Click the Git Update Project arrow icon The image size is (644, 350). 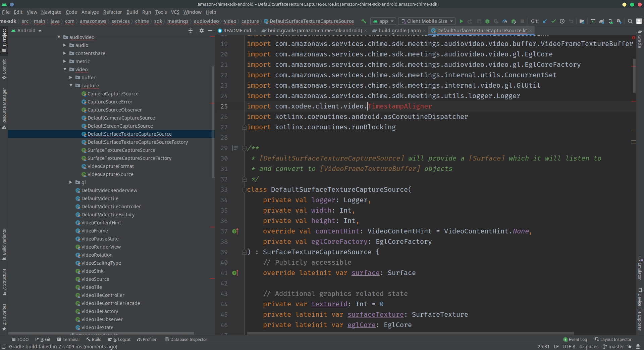[x=545, y=21]
